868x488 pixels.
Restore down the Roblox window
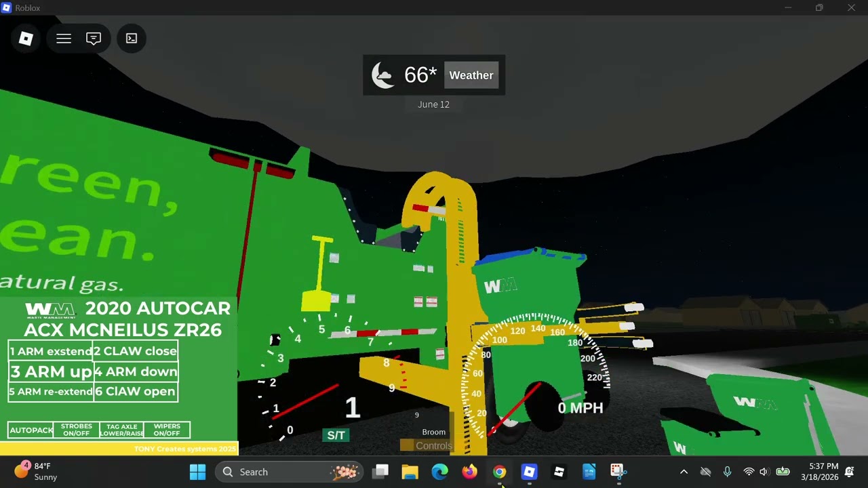[x=819, y=8]
